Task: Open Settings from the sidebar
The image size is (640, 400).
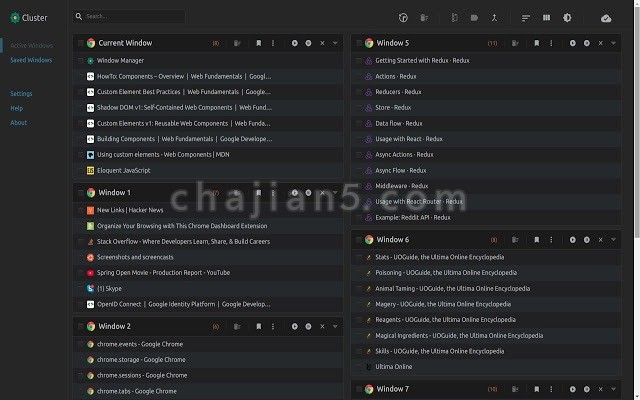Action: coord(21,93)
